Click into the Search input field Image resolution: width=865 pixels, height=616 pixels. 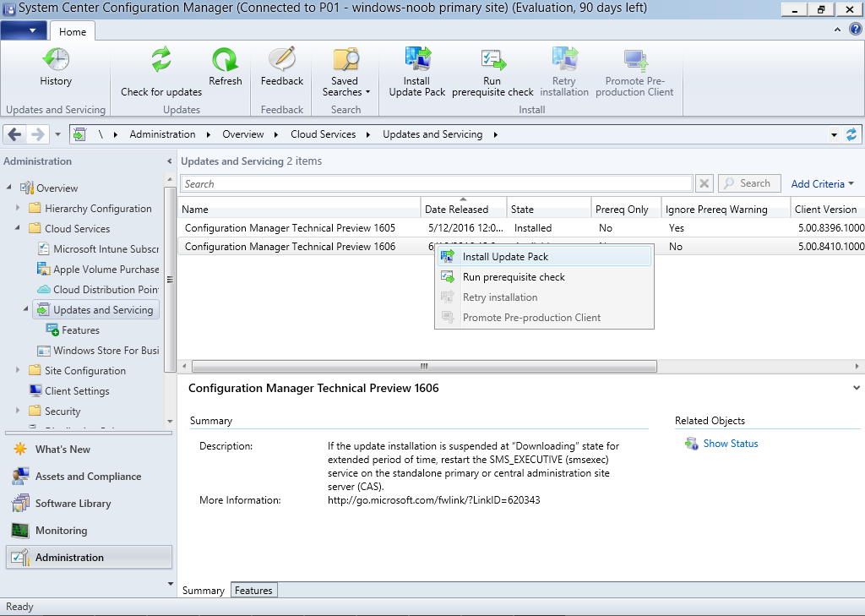pyautogui.click(x=437, y=184)
